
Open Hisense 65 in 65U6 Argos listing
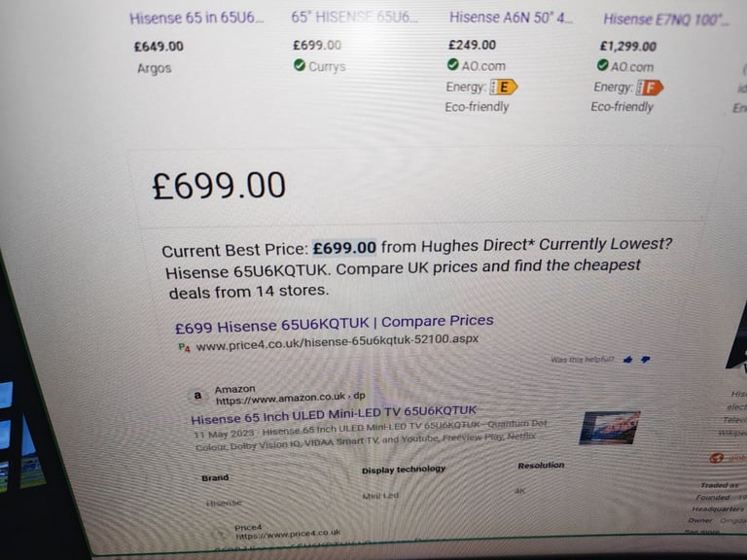click(196, 18)
